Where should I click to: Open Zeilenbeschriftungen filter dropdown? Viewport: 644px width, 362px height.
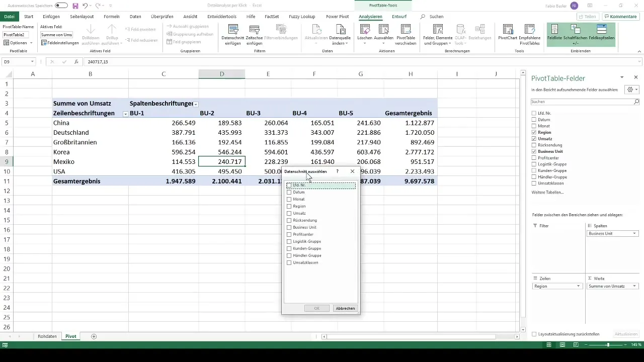[125, 114]
